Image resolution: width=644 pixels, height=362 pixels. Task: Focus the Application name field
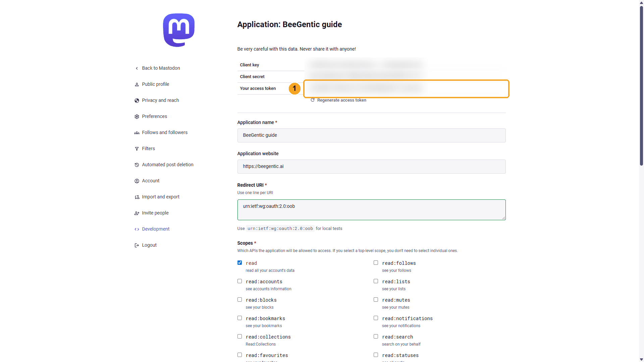371,135
